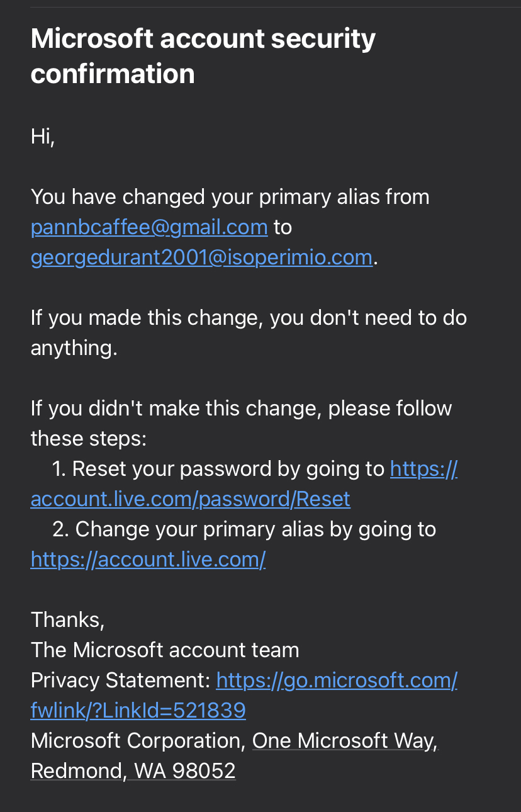This screenshot has height=812, width=521.
Task: Open the One Microsoft Way address
Action: (343, 741)
